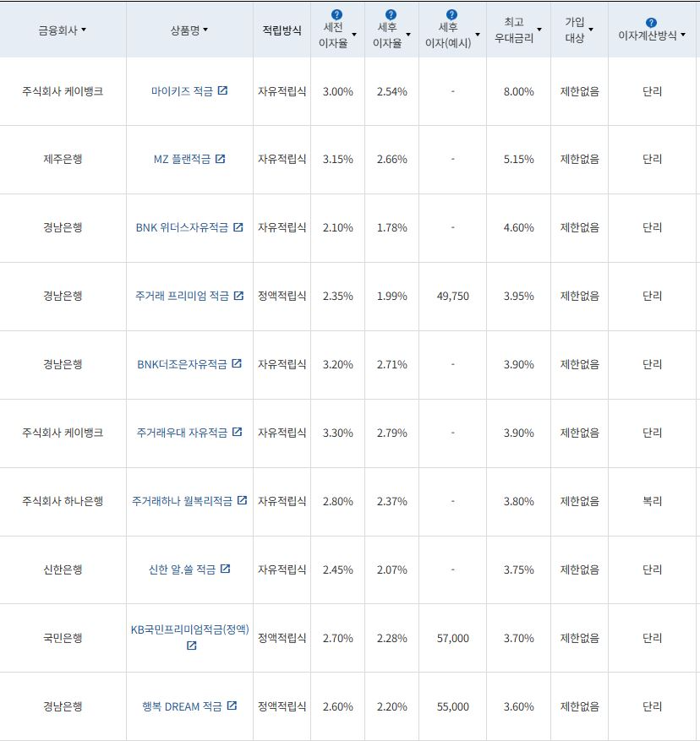Screen dimensions: 700x741
Task: Select 국민은행 company cell
Action: point(63,638)
